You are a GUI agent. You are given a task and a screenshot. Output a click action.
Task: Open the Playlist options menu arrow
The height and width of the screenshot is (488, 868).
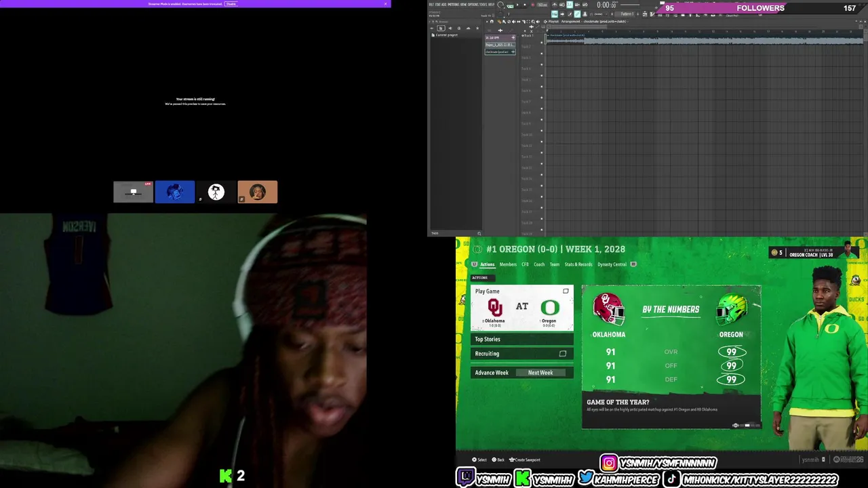coord(487,22)
